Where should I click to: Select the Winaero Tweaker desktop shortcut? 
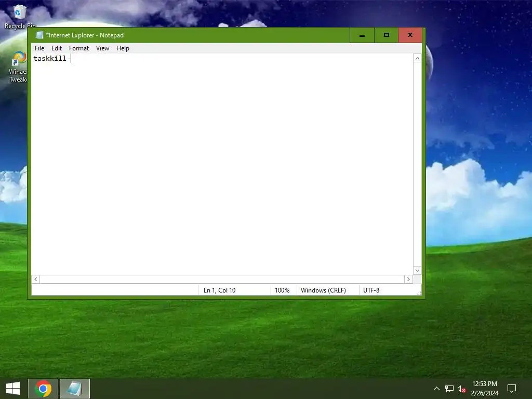click(18, 67)
